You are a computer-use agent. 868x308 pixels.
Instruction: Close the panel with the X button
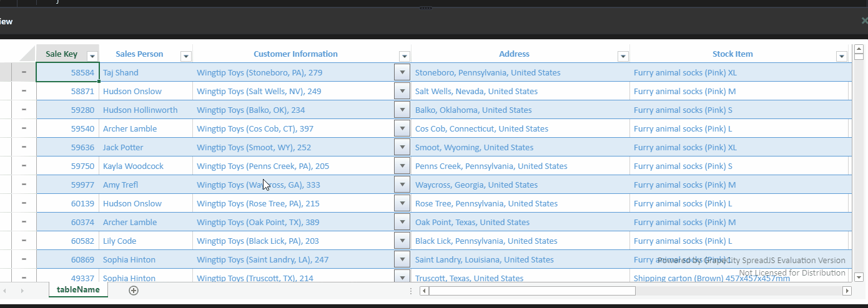pos(864,21)
